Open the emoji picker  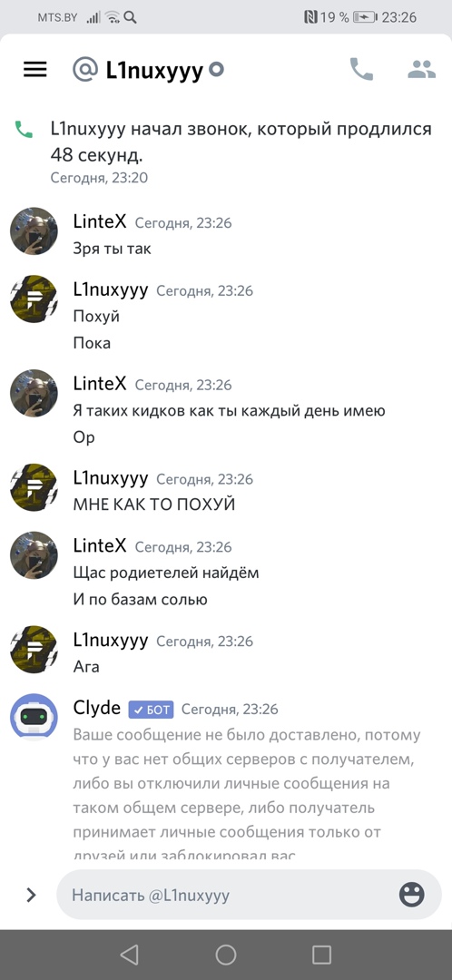coord(412,895)
